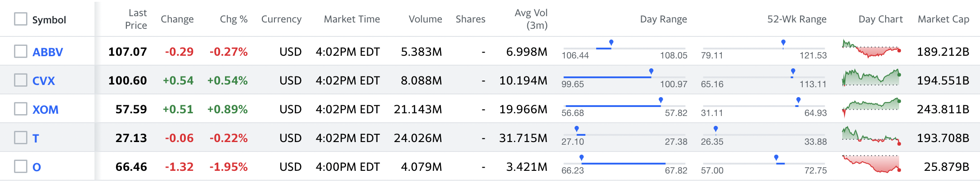Open the ABBV ticker link
980x187 pixels.
[48, 52]
